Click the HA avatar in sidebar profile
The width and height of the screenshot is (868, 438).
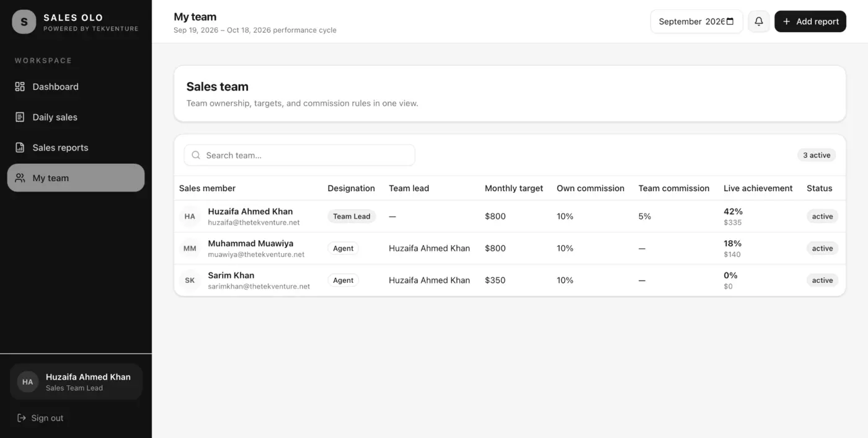point(28,382)
